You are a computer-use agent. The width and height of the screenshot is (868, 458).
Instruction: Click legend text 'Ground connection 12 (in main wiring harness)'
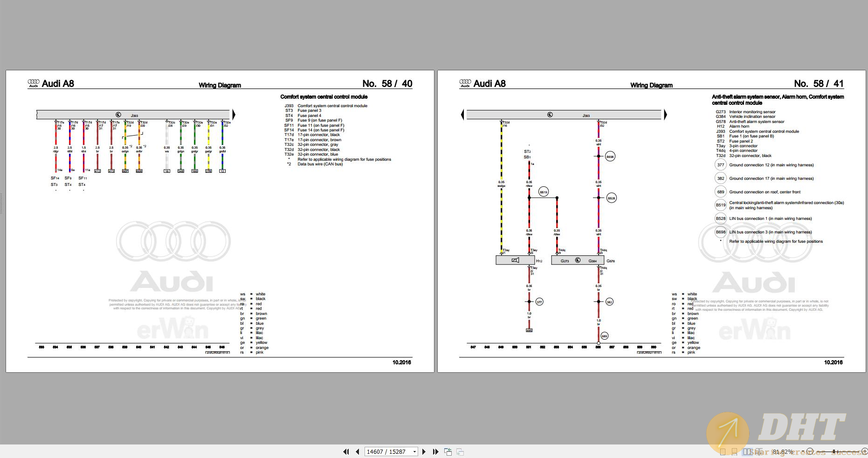(772, 165)
